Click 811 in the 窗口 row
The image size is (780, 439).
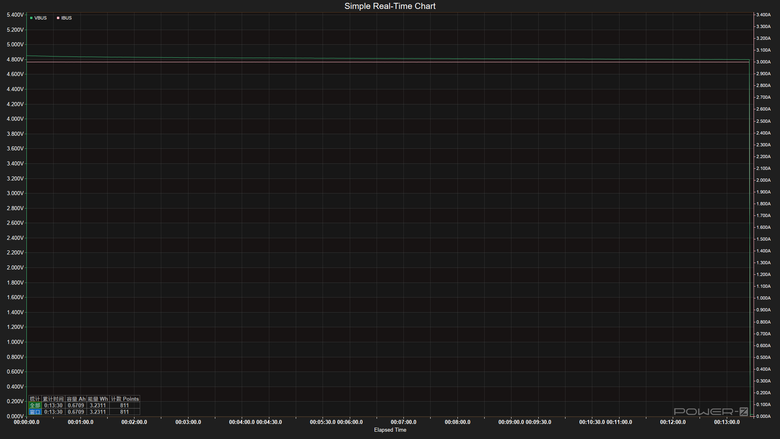(x=124, y=412)
